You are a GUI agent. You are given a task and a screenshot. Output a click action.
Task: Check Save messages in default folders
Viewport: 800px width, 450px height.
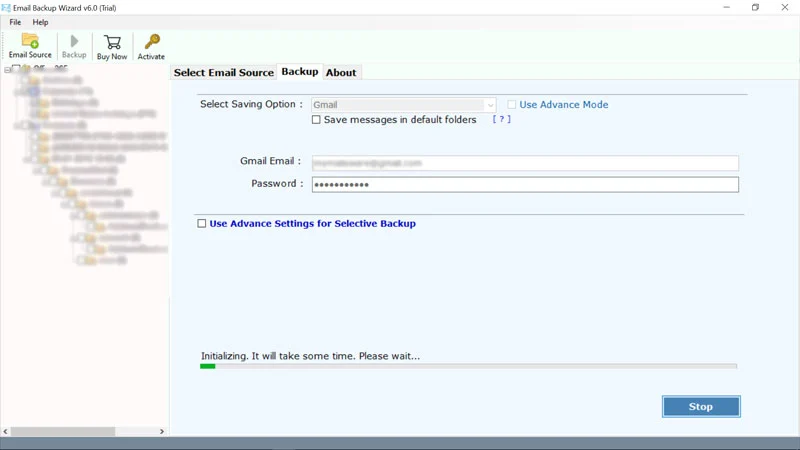pyautogui.click(x=316, y=119)
